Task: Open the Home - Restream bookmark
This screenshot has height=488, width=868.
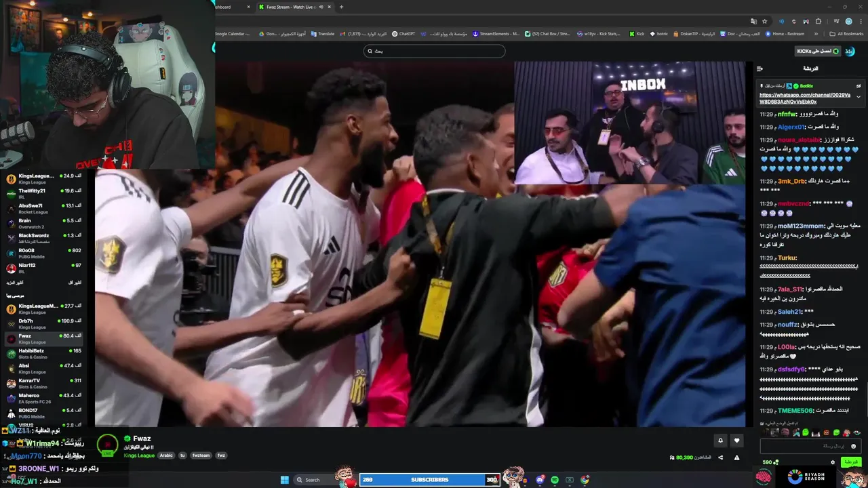Action: tap(785, 33)
